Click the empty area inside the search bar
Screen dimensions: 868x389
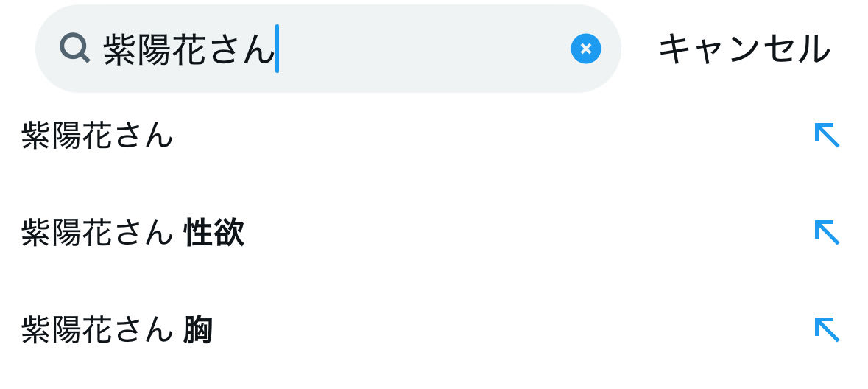click(x=420, y=49)
